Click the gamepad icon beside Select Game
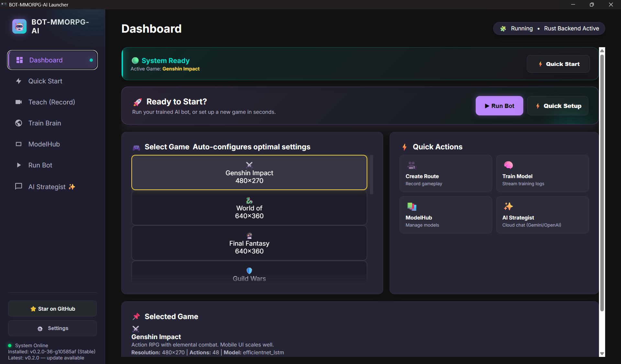 (136, 148)
